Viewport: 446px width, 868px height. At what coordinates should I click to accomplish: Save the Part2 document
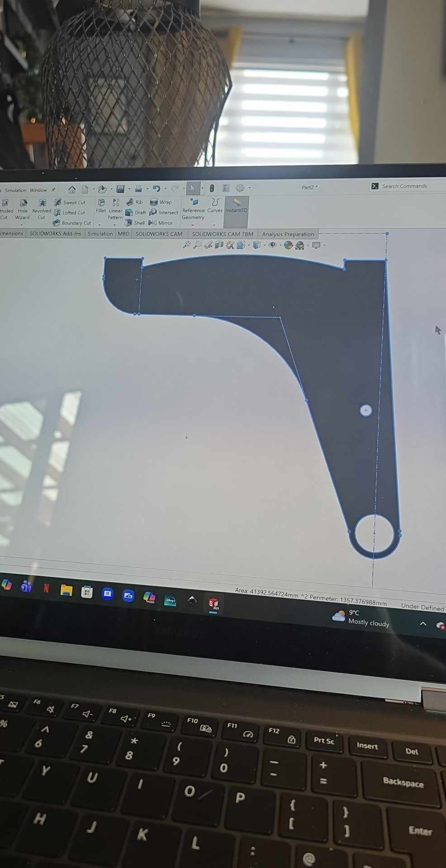pyautogui.click(x=120, y=189)
